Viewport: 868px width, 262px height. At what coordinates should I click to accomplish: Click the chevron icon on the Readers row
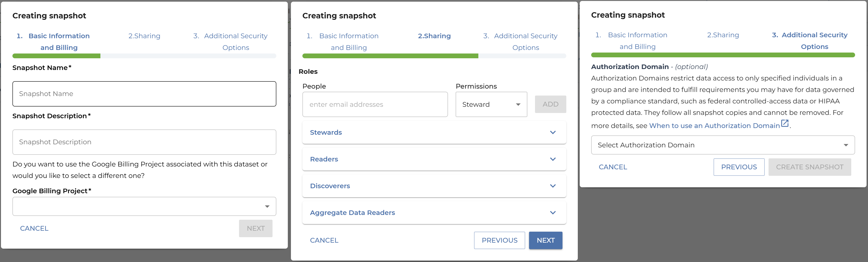[x=553, y=159]
